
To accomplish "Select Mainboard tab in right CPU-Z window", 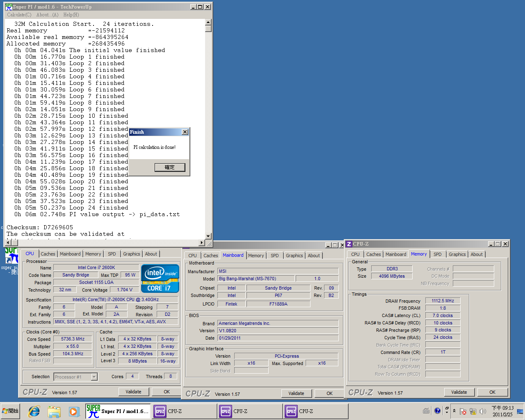I will point(396,254).
